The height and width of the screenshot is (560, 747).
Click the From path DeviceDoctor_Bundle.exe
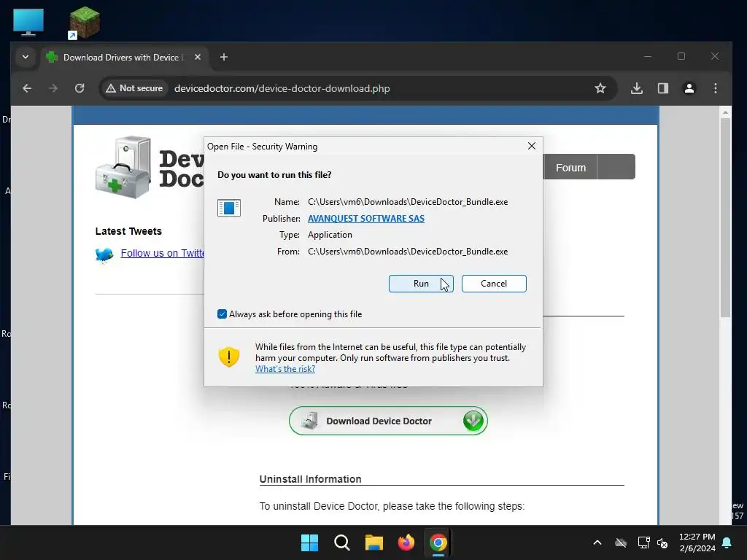[x=408, y=252]
